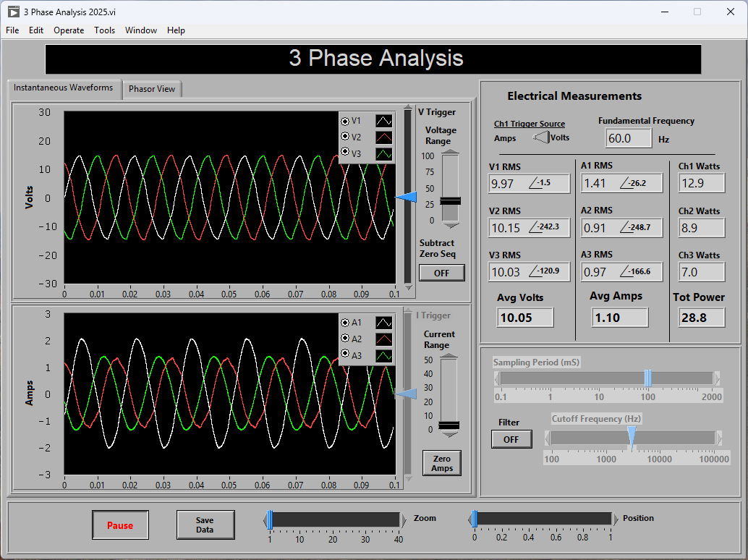This screenshot has width=748, height=560.
Task: Click the Save Data button
Action: pos(205,525)
